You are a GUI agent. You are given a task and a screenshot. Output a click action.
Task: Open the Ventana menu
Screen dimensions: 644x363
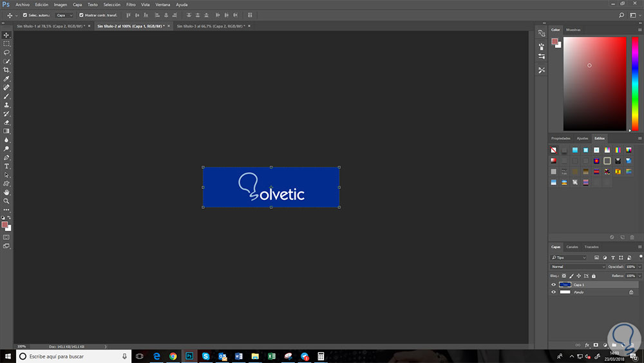tap(163, 5)
